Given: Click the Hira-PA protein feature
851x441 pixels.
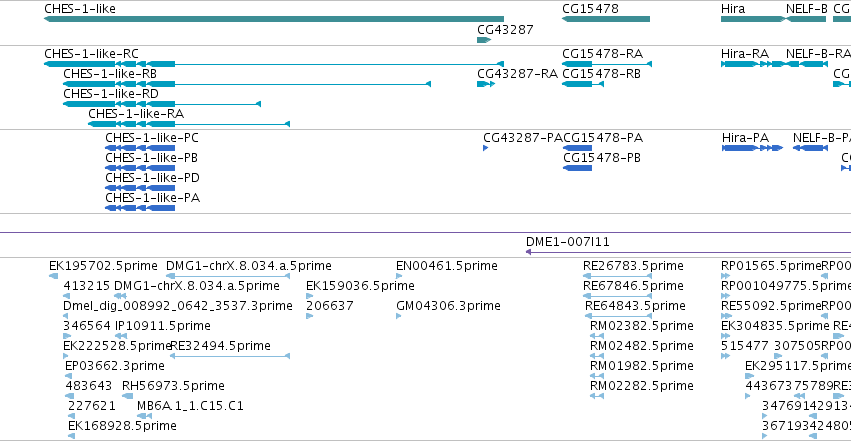Looking at the screenshot, I should point(752,148).
